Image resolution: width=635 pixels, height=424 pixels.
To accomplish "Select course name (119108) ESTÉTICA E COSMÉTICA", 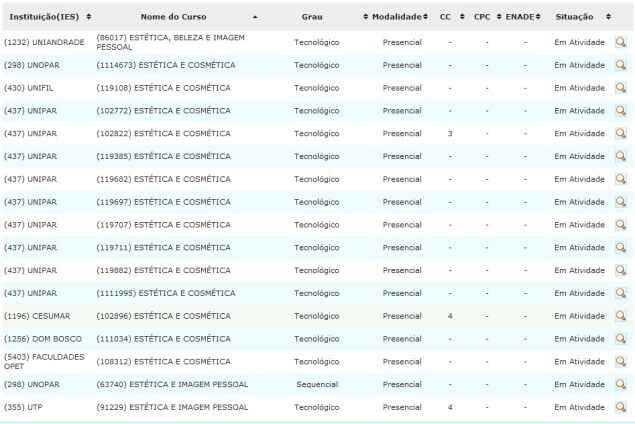I will [163, 88].
